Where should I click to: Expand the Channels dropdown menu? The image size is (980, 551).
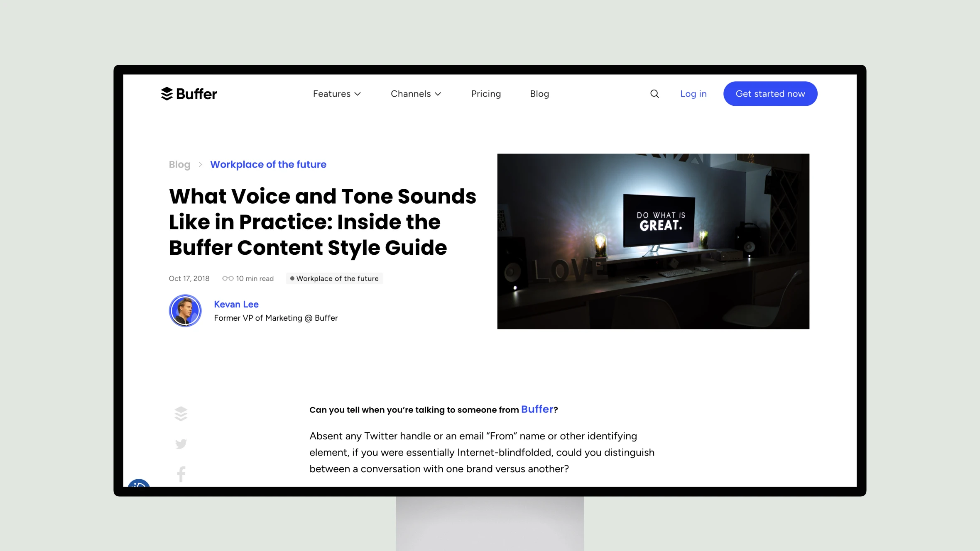click(416, 93)
